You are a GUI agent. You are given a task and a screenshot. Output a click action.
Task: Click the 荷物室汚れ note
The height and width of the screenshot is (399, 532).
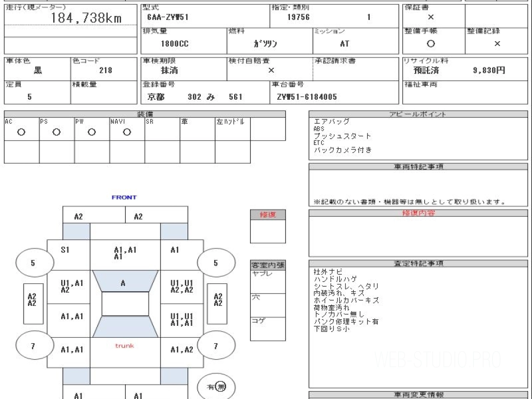(x=332, y=307)
